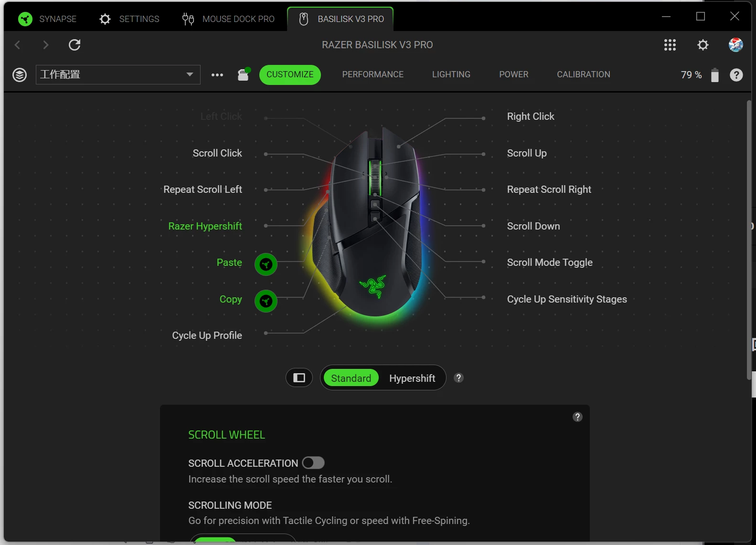
Task: Click the battery status icon
Action: [715, 75]
